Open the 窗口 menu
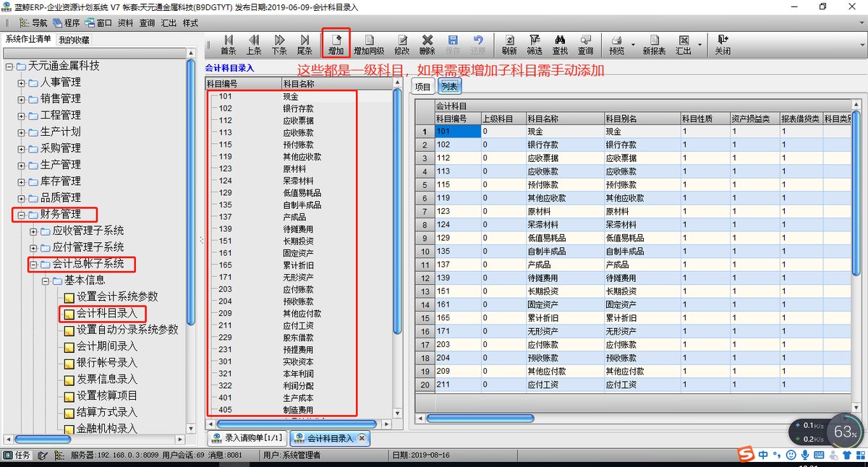 point(99,22)
